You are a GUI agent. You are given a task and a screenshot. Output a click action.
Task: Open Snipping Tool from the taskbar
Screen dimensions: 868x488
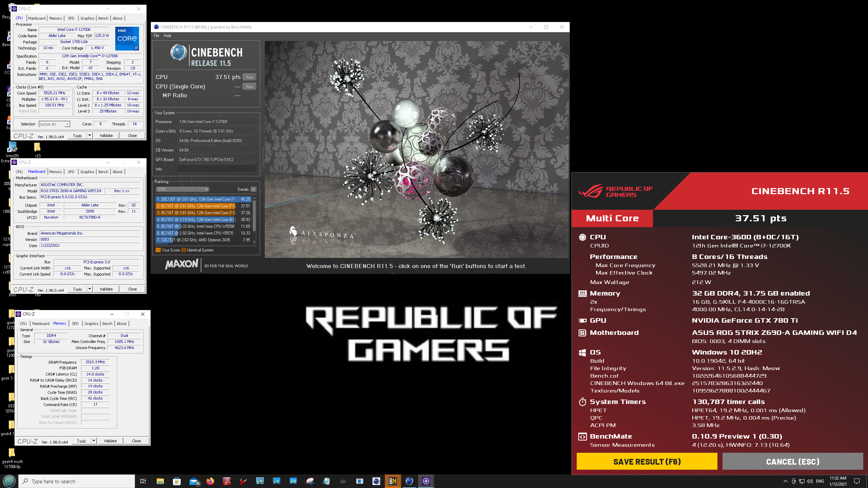coord(310,481)
